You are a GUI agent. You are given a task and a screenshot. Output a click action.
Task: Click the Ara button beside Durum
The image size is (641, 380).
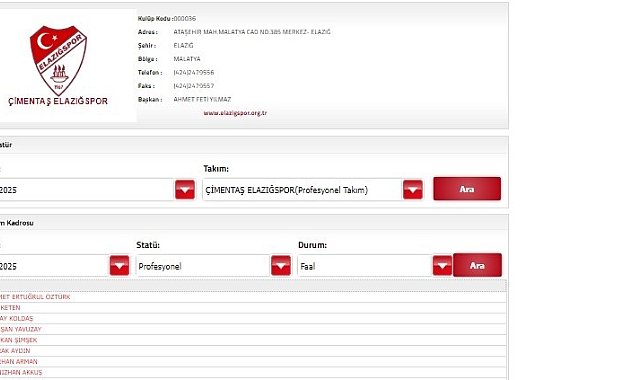click(x=477, y=265)
